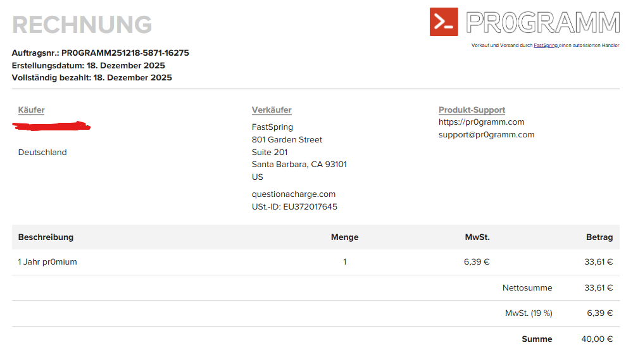Click the Beschreibung column header

point(46,237)
